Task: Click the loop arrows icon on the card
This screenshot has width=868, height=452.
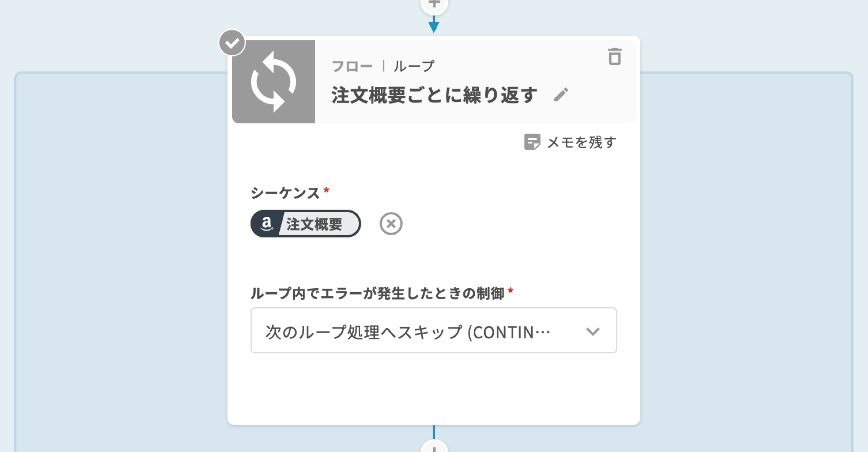Action: [273, 82]
